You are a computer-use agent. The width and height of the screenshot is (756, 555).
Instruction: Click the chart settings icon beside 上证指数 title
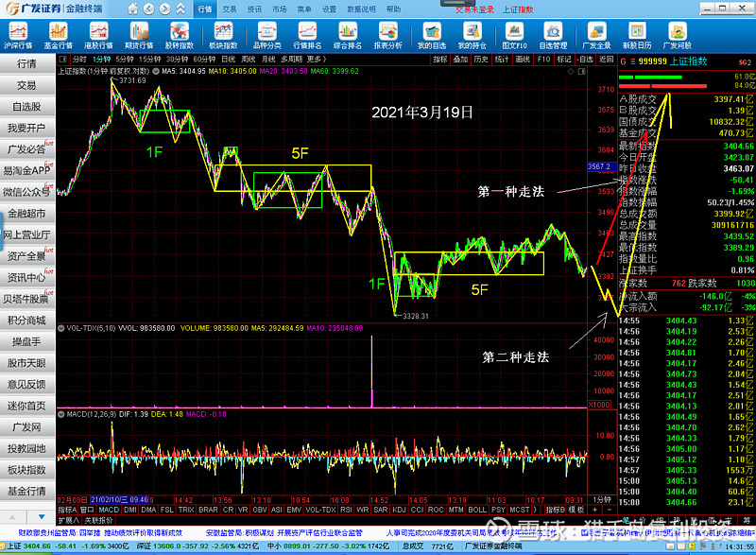click(x=156, y=71)
